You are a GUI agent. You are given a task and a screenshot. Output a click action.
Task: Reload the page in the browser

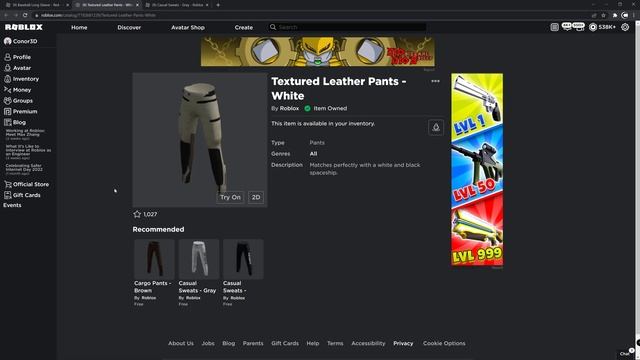[25, 15]
